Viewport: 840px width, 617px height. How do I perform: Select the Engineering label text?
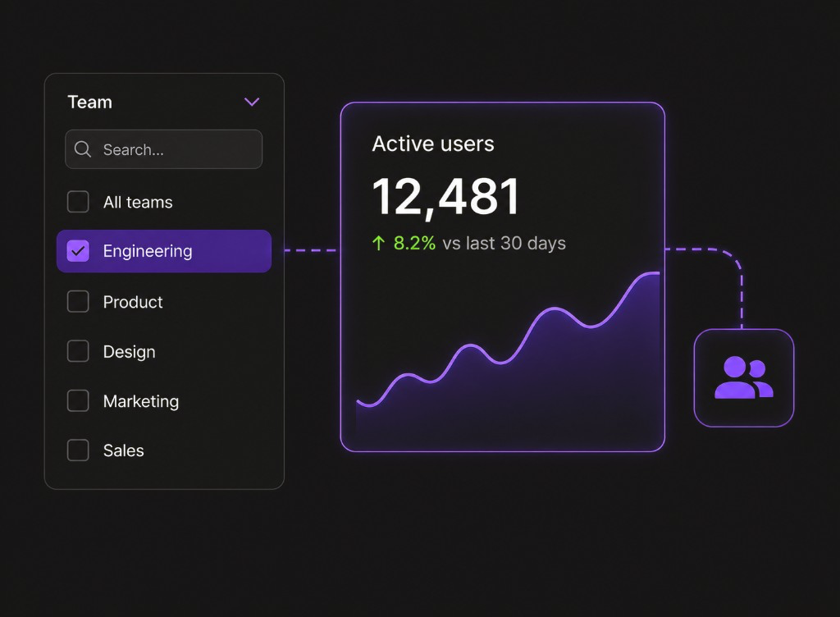[x=148, y=251]
